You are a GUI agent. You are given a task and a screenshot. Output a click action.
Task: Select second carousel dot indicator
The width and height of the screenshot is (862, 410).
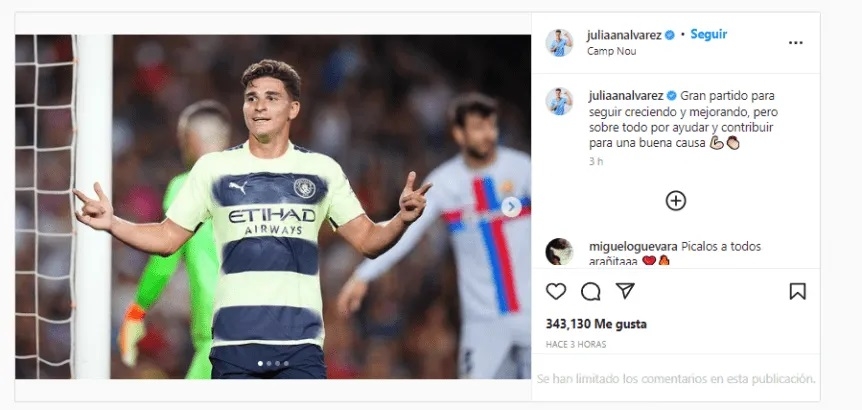click(268, 363)
